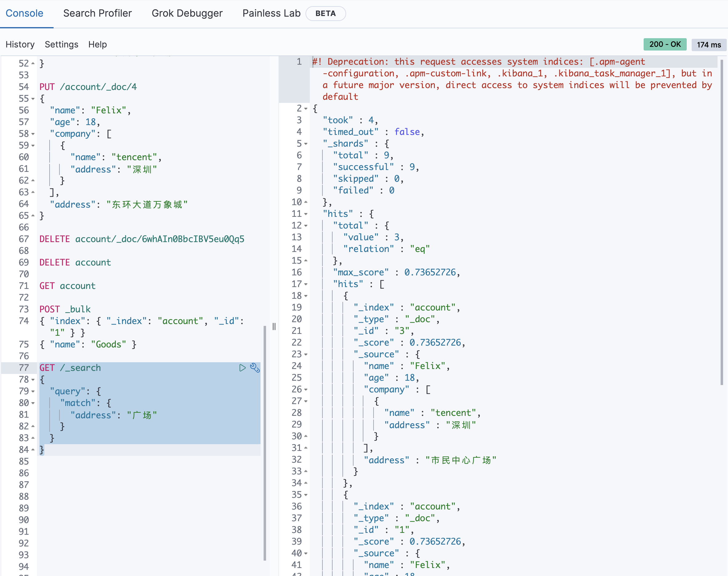Click '"relation" : "eq"' in the response
The image size is (728, 576).
[x=386, y=249]
